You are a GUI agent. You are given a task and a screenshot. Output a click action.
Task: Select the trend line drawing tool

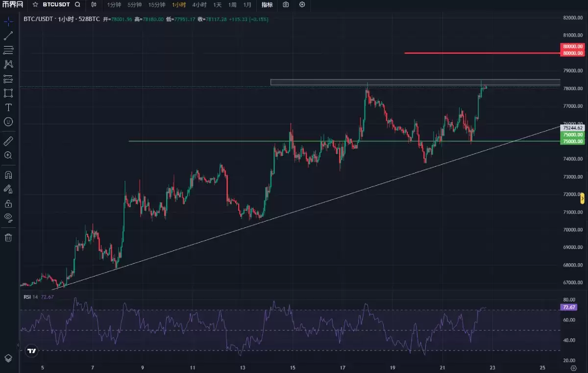8,36
